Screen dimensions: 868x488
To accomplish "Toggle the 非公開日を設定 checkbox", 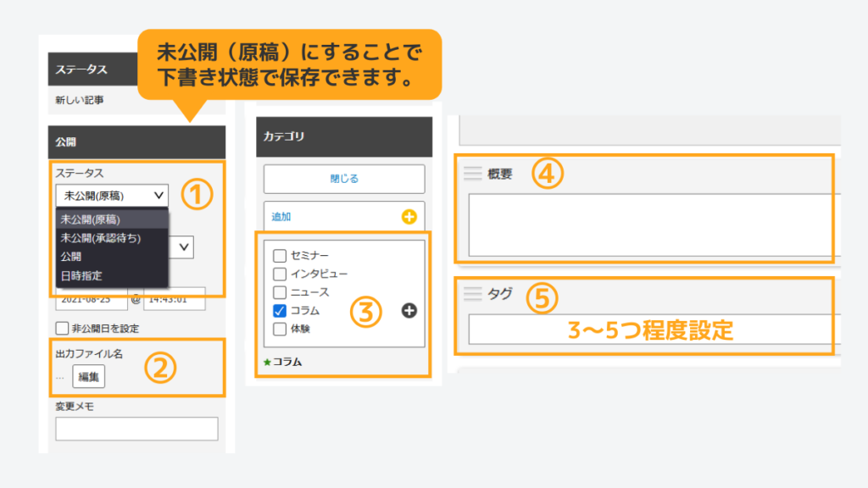I will click(61, 328).
